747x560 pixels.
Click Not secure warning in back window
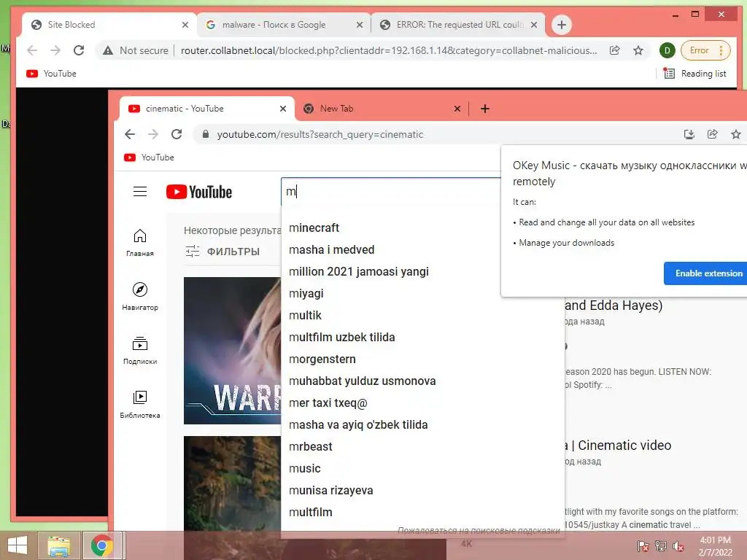tap(136, 50)
